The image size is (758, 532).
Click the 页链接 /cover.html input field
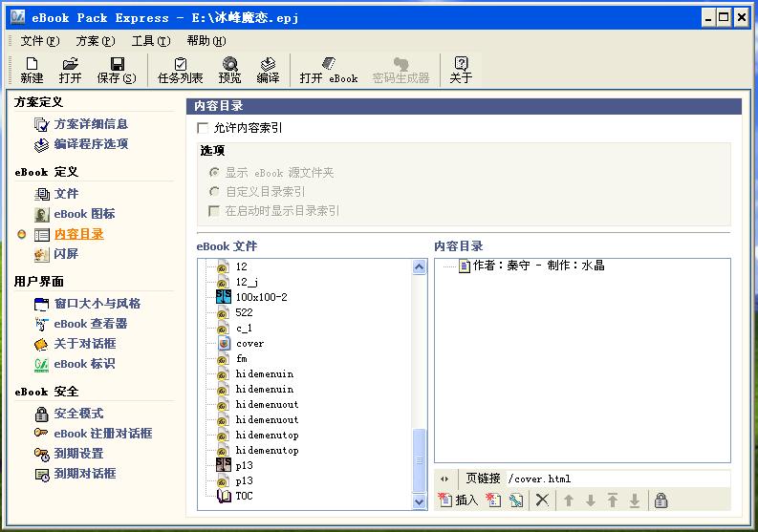(618, 479)
